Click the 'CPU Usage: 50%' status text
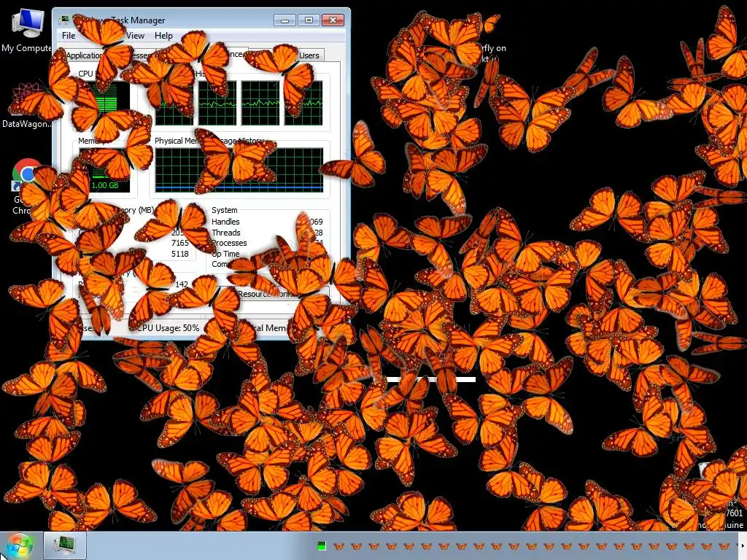This screenshot has width=747, height=560. [168, 327]
